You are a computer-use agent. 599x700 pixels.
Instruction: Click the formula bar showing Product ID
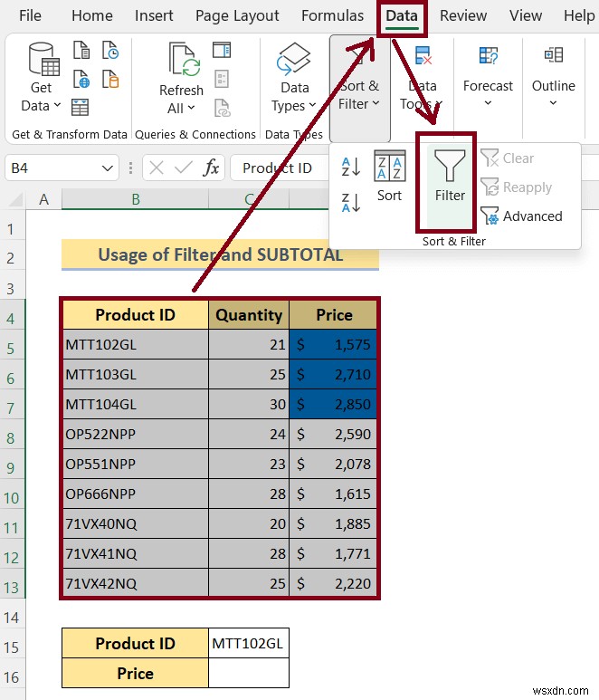point(280,168)
